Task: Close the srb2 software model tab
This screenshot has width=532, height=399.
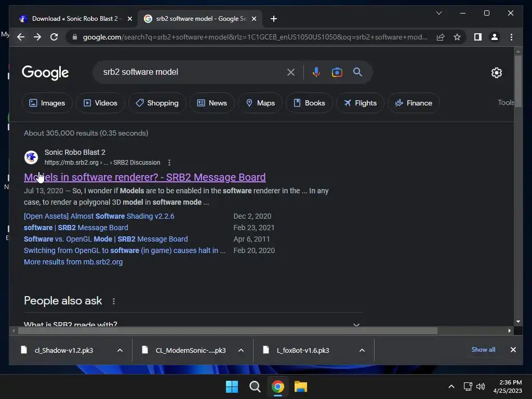Action: point(254,19)
